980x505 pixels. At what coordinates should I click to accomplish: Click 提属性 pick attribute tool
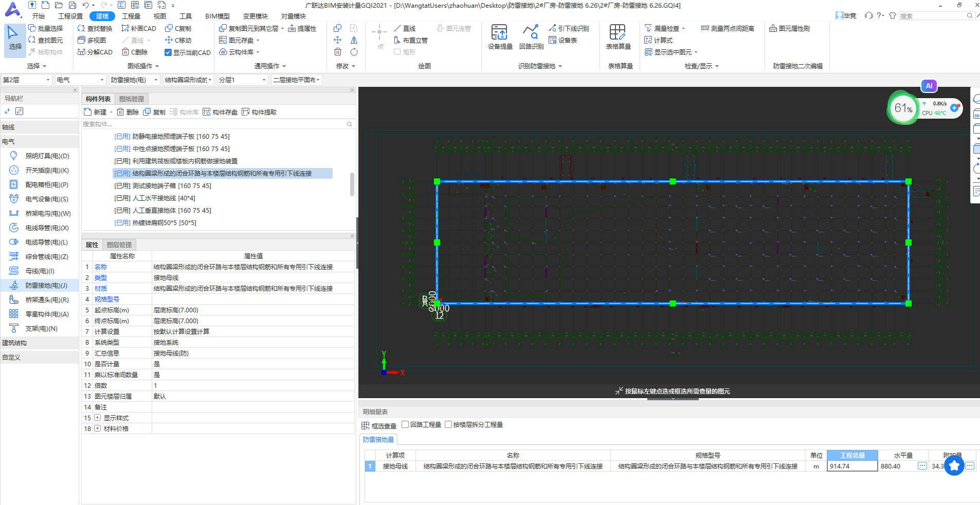point(302,28)
